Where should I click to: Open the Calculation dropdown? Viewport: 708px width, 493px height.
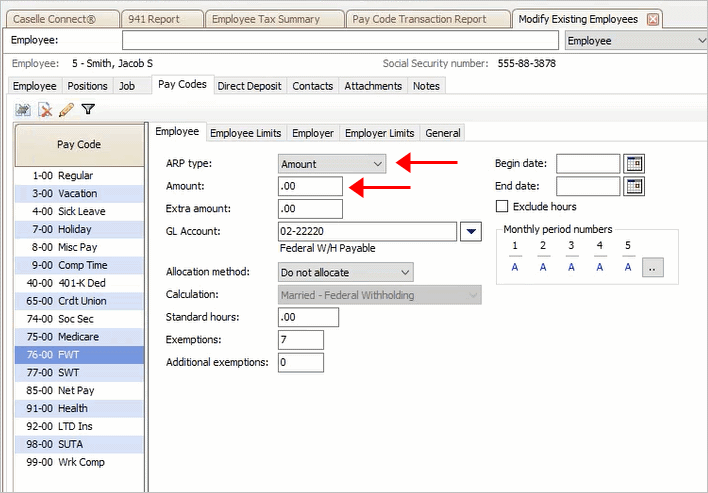380,295
